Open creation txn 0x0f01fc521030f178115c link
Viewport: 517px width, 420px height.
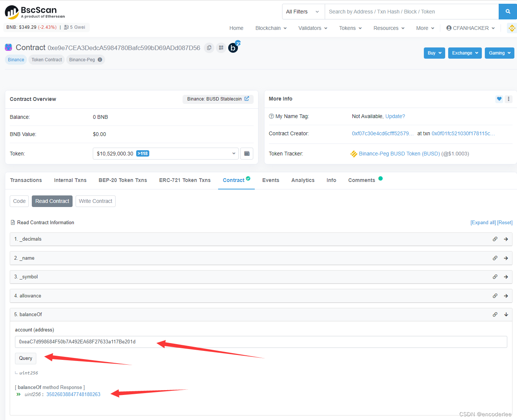463,133
